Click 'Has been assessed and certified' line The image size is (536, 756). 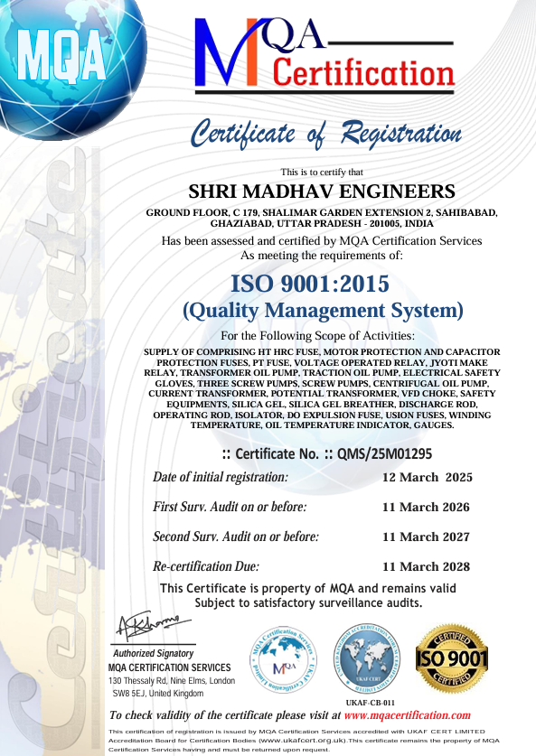tap(322, 240)
